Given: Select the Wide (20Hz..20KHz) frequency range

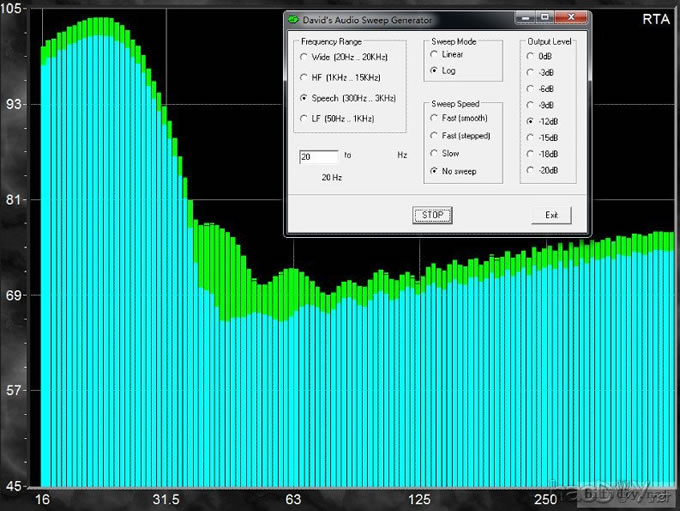Looking at the screenshot, I should [304, 58].
